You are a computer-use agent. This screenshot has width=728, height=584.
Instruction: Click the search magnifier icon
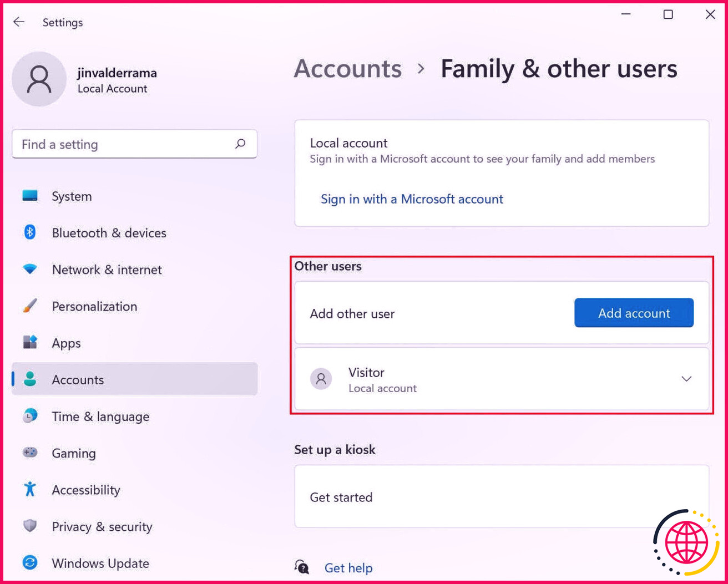(x=240, y=144)
